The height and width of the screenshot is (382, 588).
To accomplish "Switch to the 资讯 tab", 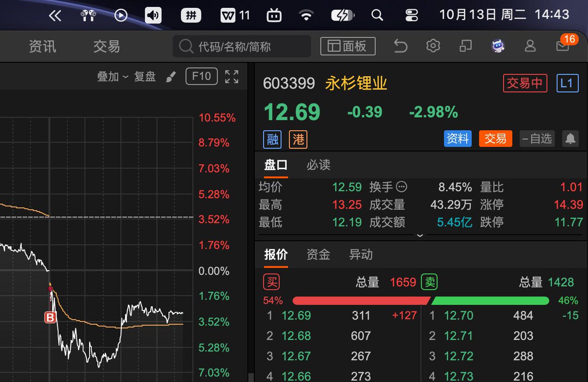I will pyautogui.click(x=43, y=47).
